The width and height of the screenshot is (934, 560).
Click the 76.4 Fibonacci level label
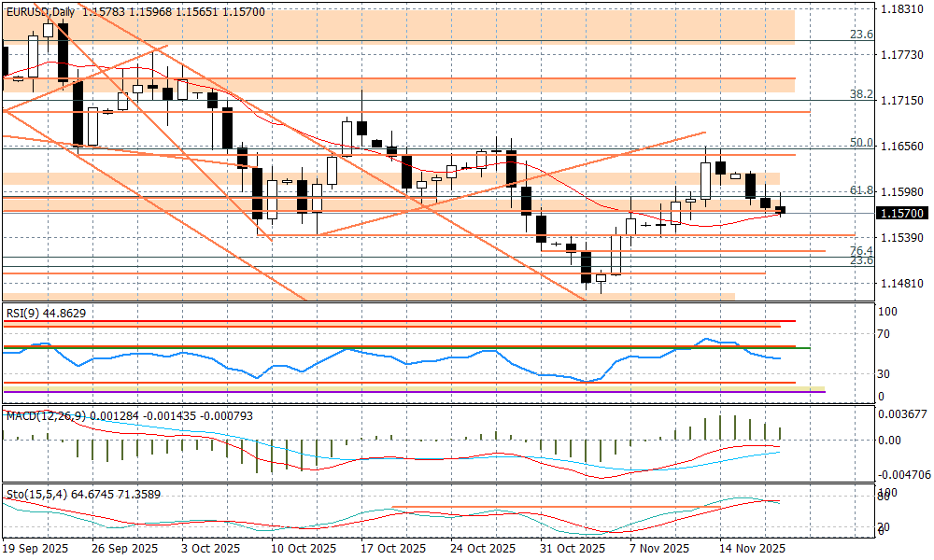[x=860, y=251]
